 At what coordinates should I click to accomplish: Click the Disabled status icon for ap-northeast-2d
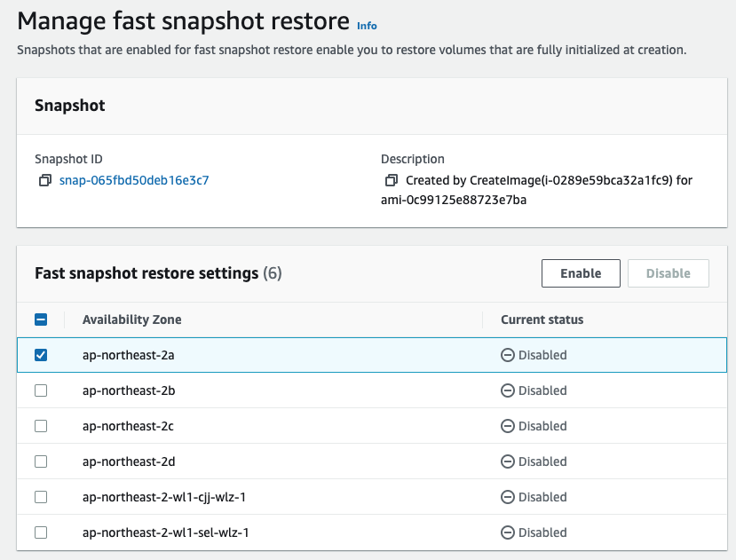pyautogui.click(x=508, y=461)
